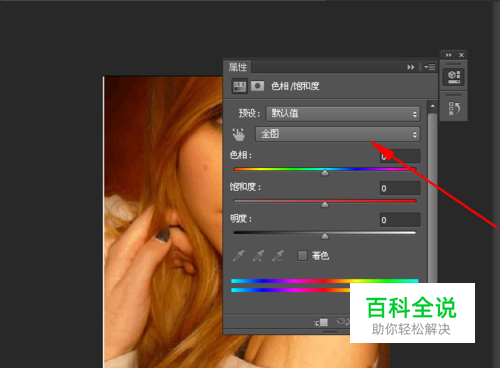
Task: Open the History panel icon
Action: coord(454,108)
